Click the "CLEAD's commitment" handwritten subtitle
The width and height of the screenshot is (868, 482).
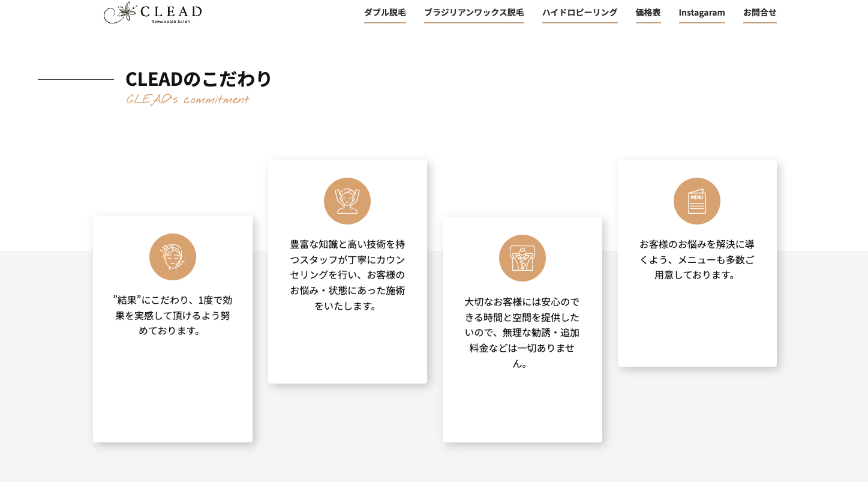[187, 100]
